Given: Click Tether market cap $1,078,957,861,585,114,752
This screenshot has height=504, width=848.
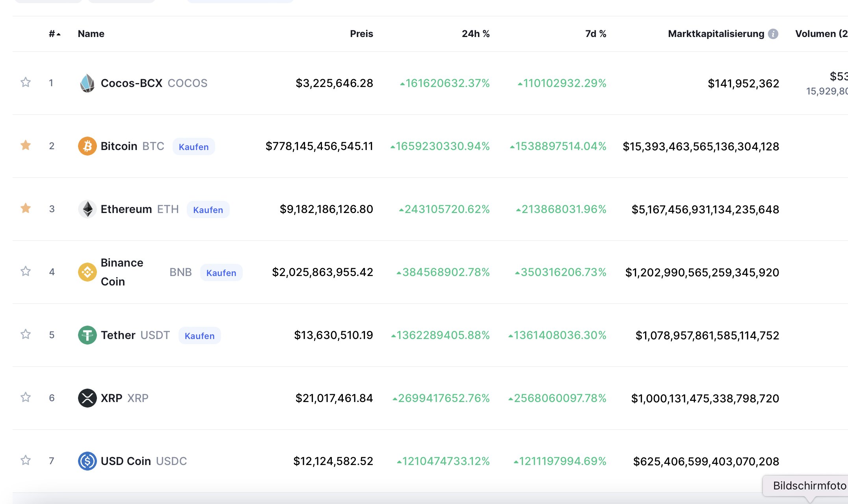Looking at the screenshot, I should [x=707, y=335].
